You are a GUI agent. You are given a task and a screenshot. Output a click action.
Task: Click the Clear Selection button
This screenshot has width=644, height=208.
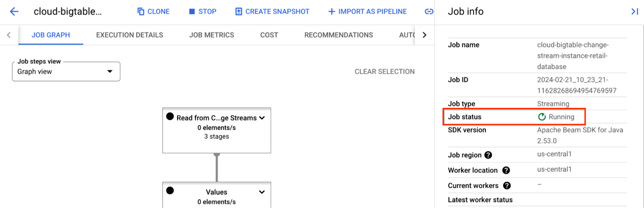click(x=384, y=72)
